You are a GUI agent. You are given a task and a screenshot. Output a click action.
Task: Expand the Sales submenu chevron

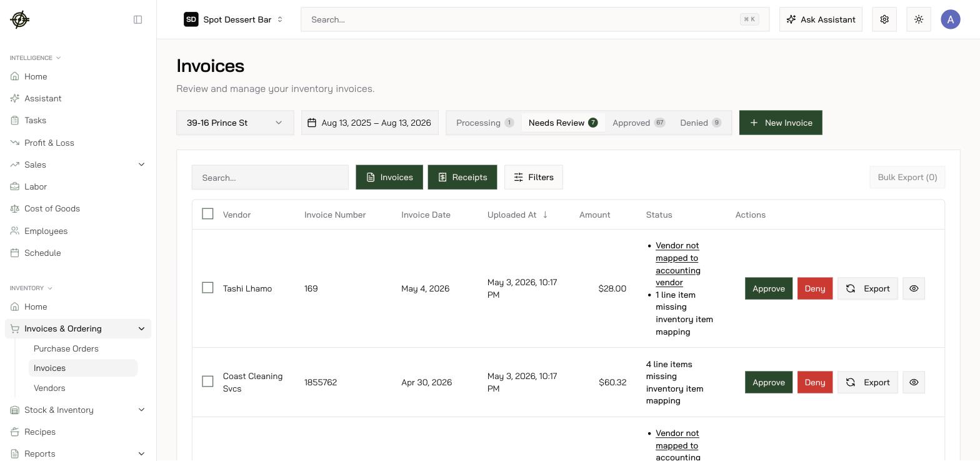pyautogui.click(x=141, y=165)
